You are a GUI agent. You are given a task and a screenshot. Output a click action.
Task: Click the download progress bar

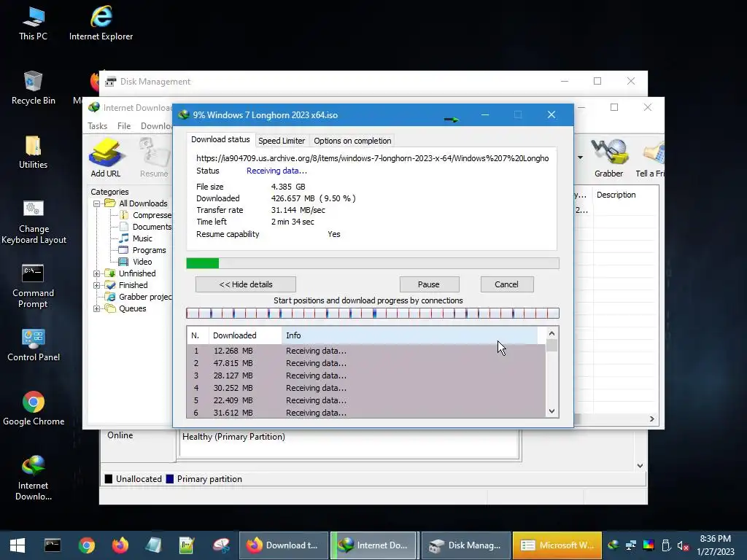coord(373,263)
